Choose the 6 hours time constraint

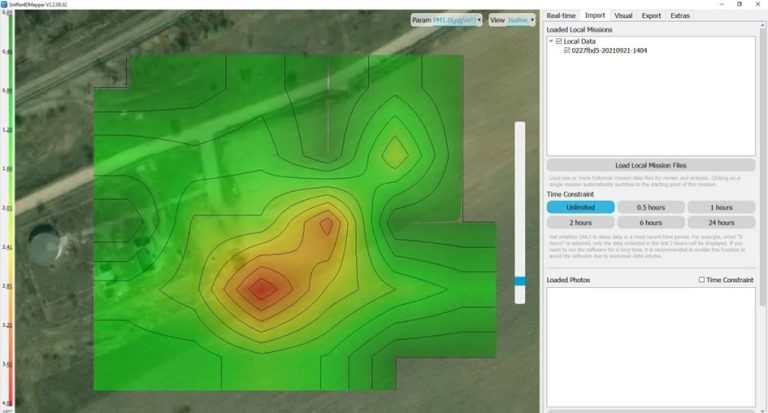[x=650, y=222]
